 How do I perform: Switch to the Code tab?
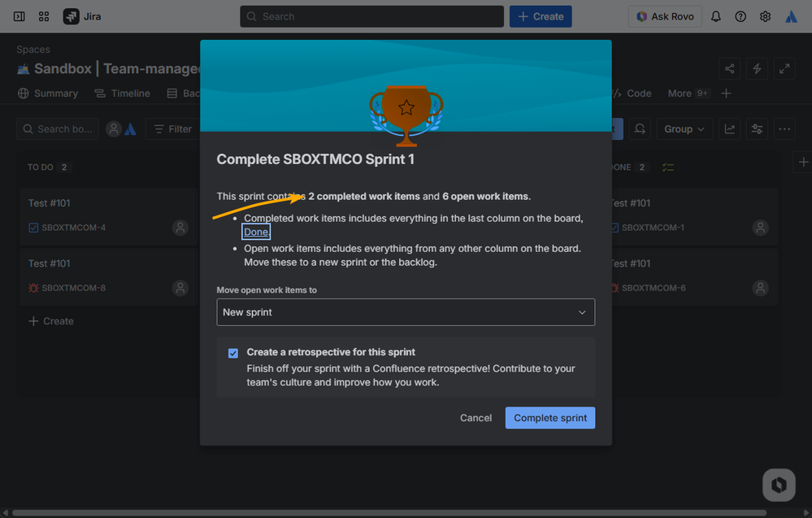coord(632,94)
